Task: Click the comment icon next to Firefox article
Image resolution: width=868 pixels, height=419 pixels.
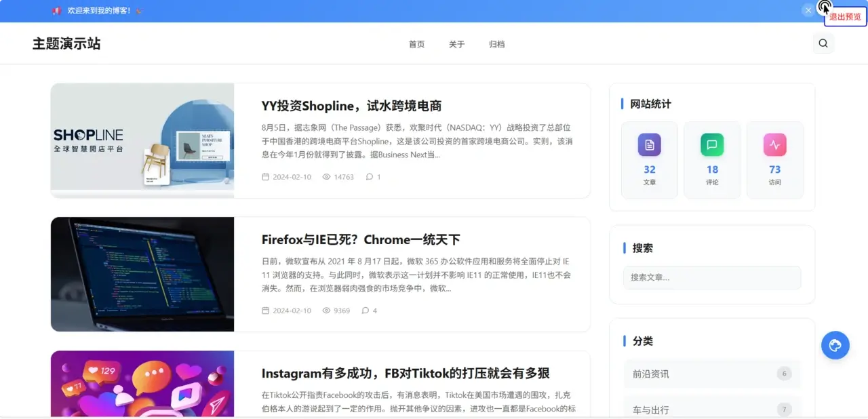Action: 366,310
